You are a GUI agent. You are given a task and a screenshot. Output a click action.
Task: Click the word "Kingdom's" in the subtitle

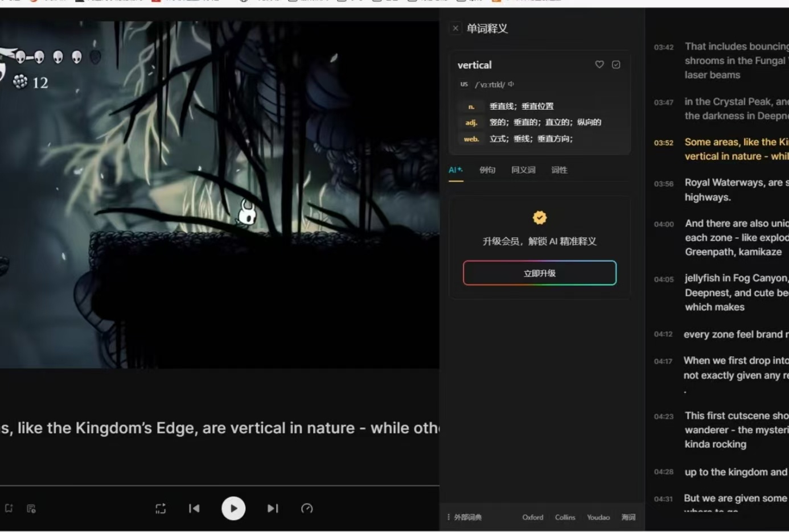(114, 428)
